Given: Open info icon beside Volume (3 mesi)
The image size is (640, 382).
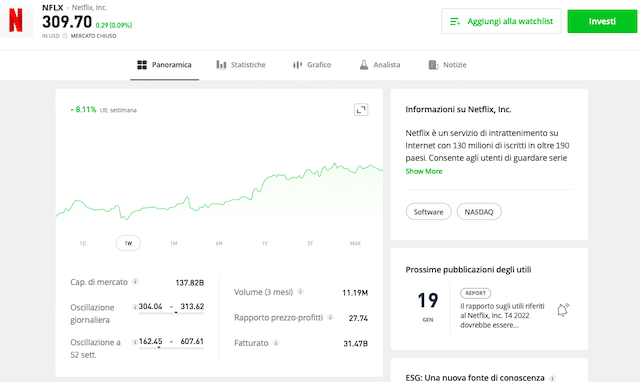Looking at the screenshot, I should [x=300, y=292].
